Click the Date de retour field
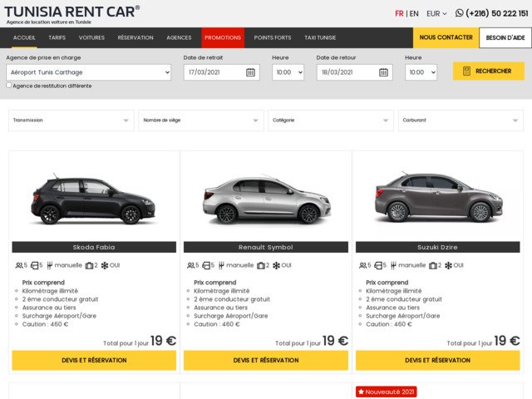532x399 pixels. coord(355,72)
